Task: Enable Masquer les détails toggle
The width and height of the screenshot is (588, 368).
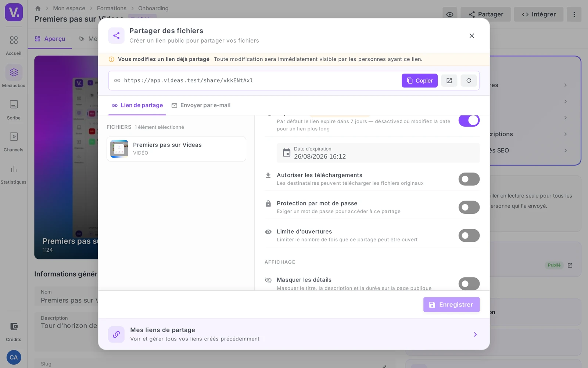Action: click(x=469, y=284)
